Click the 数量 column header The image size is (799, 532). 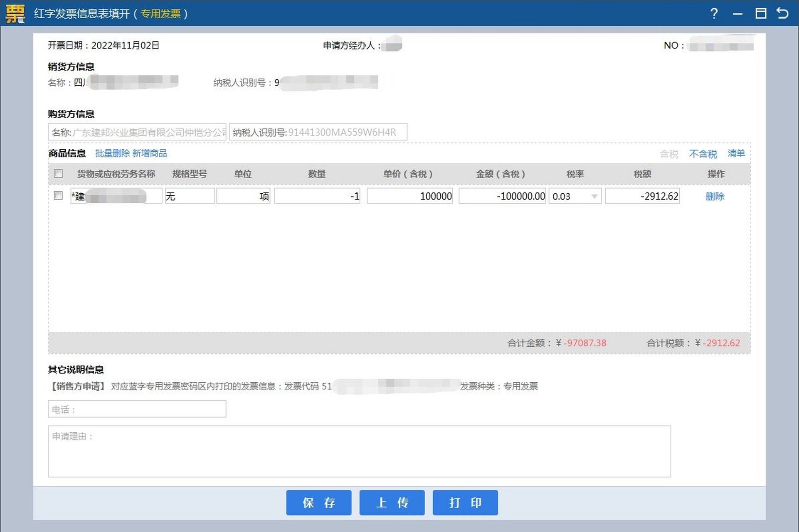pos(317,174)
